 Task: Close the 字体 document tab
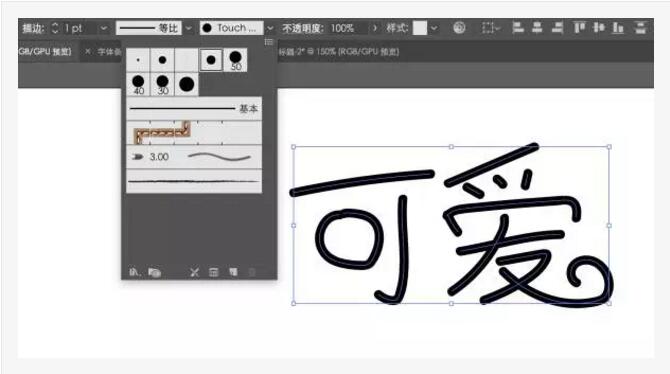click(x=88, y=51)
